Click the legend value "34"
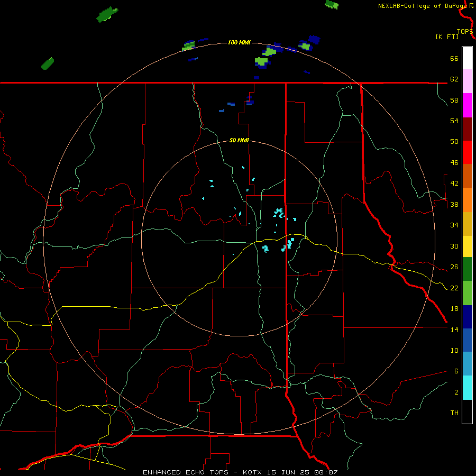476x476 pixels. 454,225
